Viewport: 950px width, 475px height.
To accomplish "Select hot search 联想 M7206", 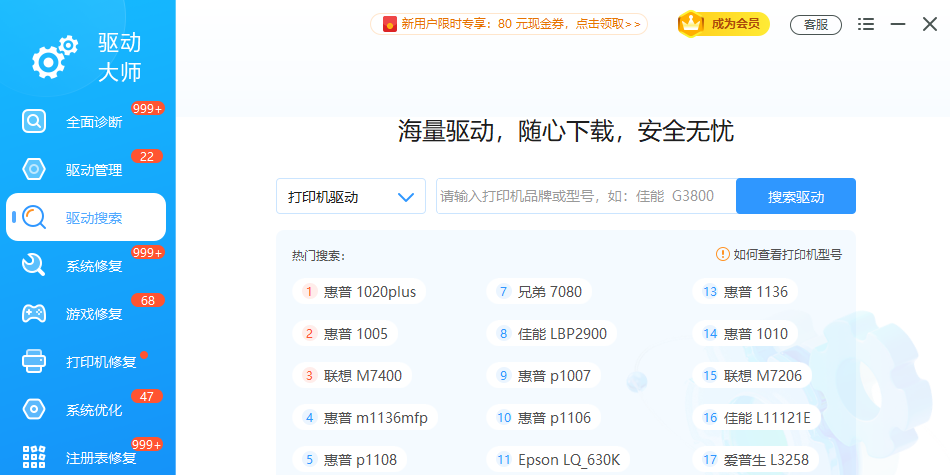I will pos(751,375).
